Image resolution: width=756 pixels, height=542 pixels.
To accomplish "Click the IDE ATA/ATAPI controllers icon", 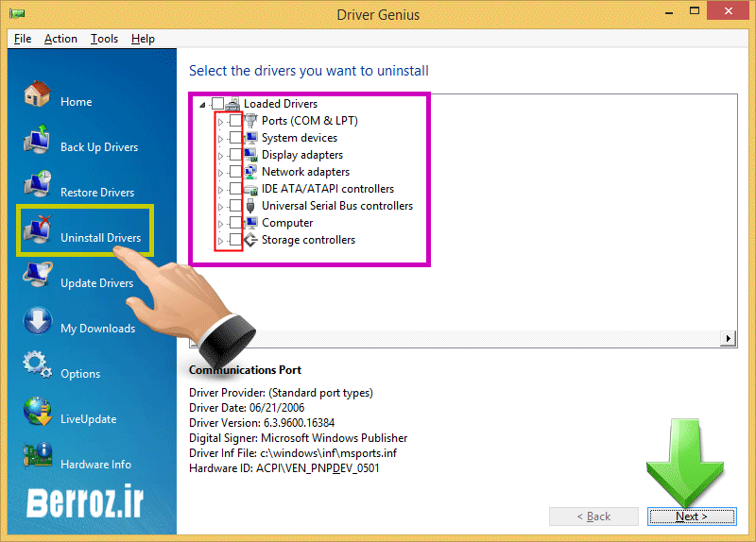I will pyautogui.click(x=250, y=190).
